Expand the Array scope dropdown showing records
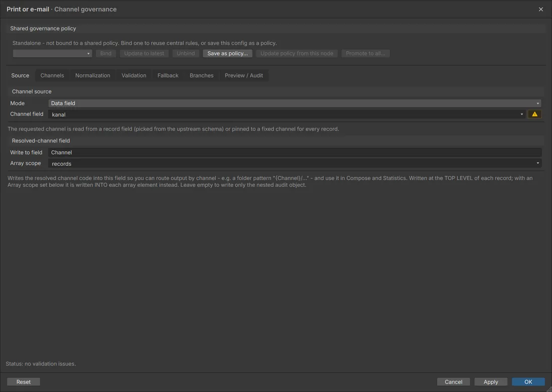552x392 pixels. (295, 164)
